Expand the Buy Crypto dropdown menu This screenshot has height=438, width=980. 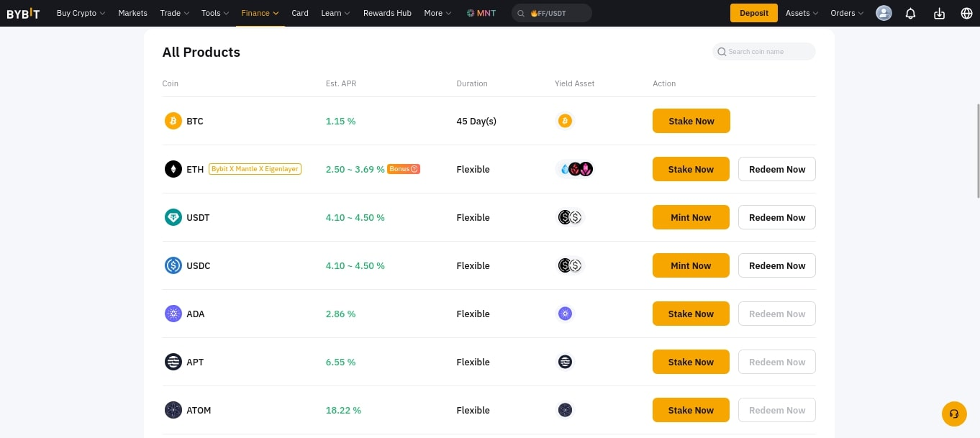[81, 13]
